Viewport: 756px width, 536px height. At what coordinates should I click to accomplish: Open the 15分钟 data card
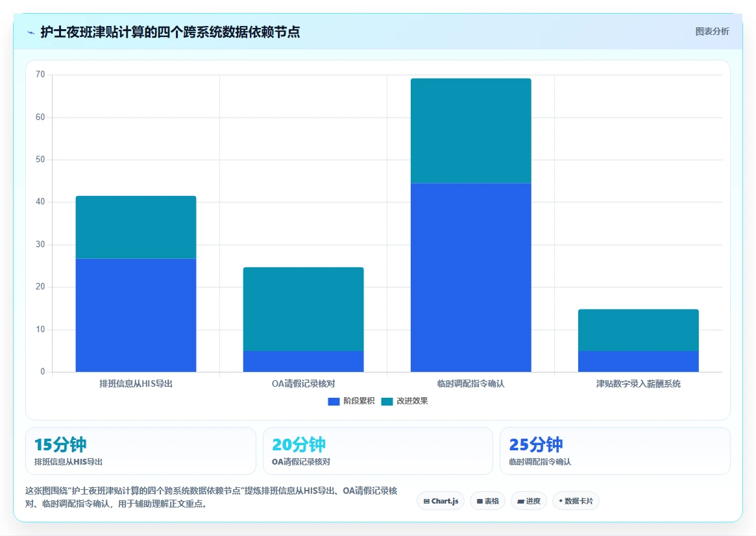141,451
